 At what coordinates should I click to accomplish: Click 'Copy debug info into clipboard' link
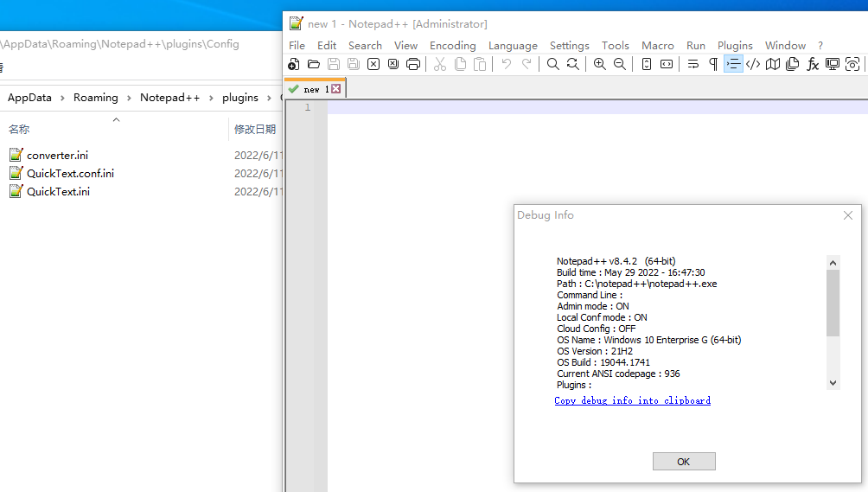(632, 400)
